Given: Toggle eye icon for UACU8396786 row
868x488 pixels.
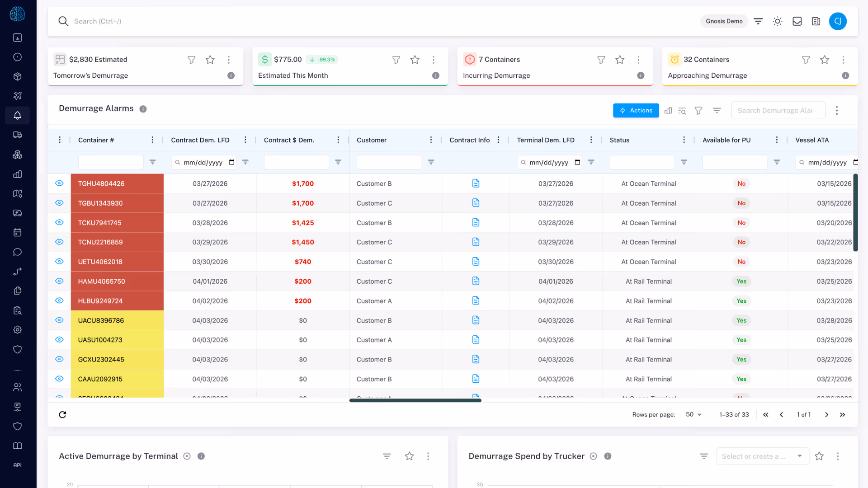Looking at the screenshot, I should [59, 320].
